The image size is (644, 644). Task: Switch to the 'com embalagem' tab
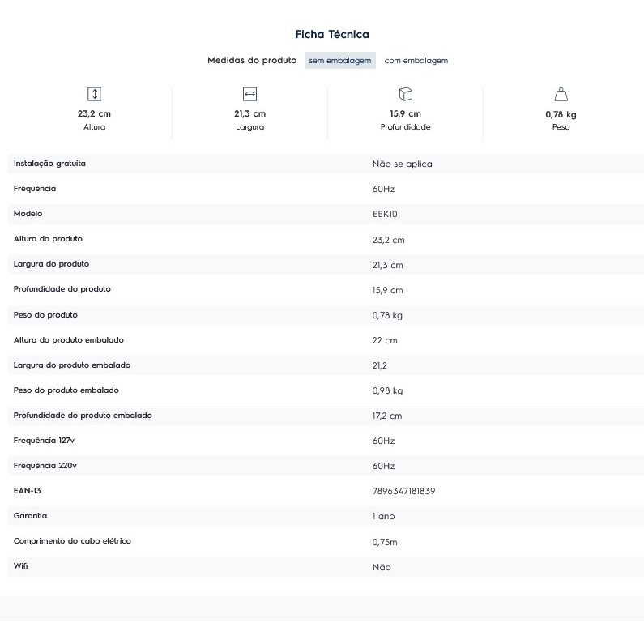coord(416,61)
